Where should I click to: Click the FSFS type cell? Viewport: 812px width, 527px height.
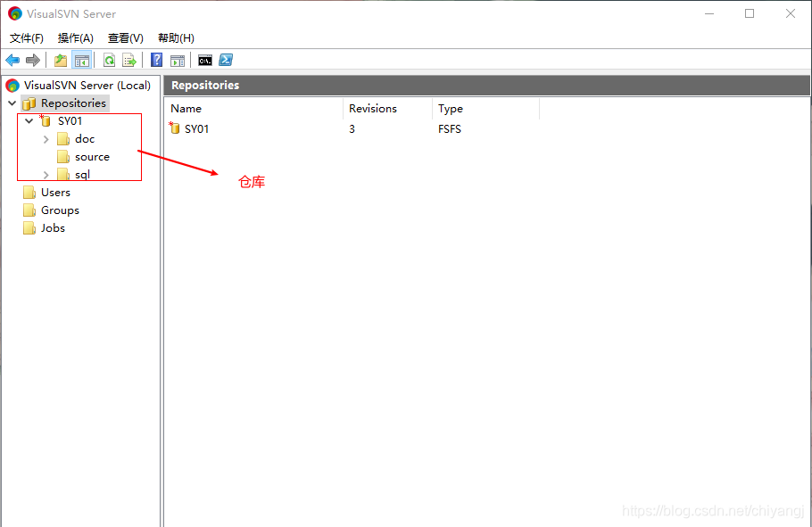[450, 129]
